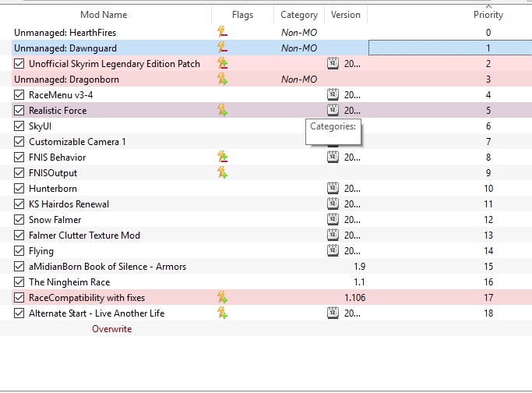Select the Unmanaged: Dragonborn row name
The height and width of the screenshot is (393, 532).
66,80
